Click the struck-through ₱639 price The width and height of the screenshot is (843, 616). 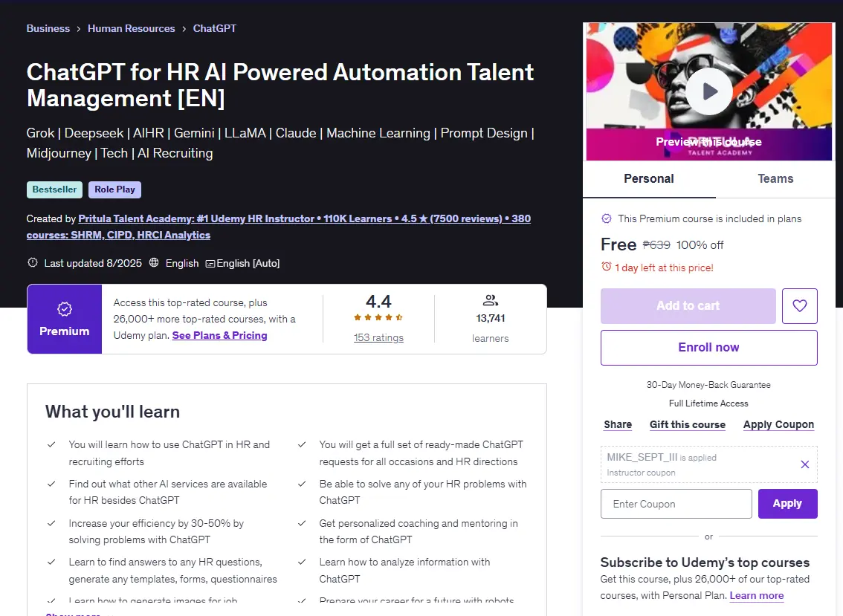point(656,245)
